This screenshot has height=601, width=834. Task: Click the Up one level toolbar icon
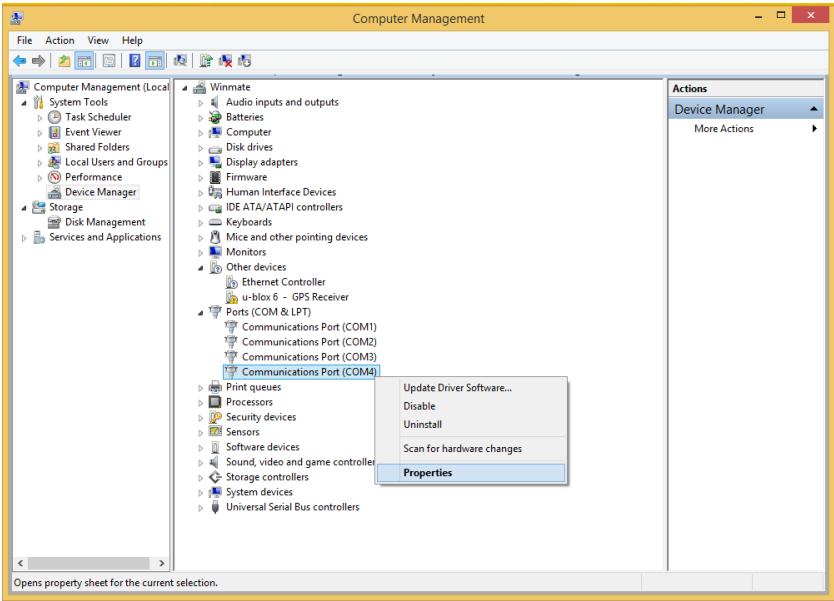coord(64,61)
